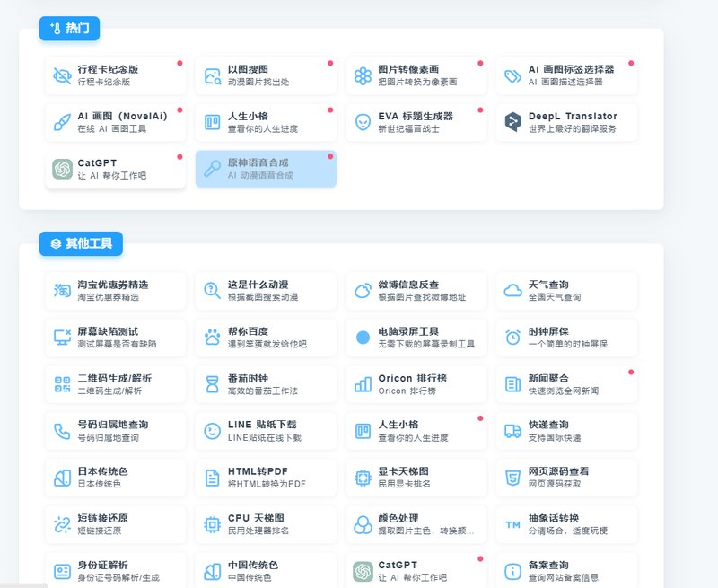
Task: Click the paintbrush icon for AI 画图 (NovelAi)
Action: tap(62, 122)
